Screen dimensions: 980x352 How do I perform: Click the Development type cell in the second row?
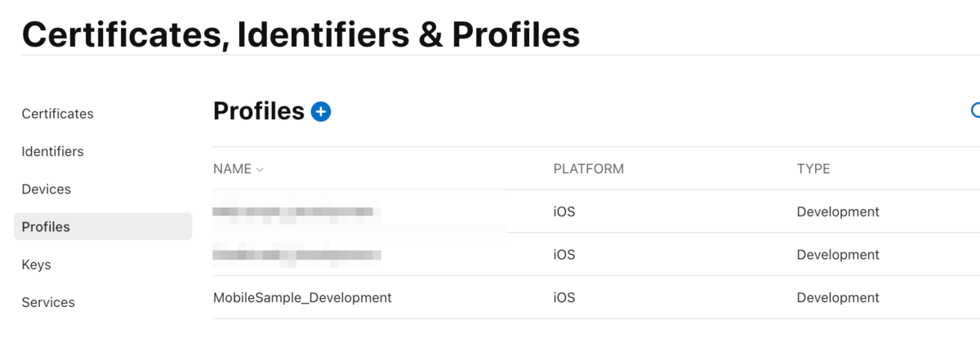[x=838, y=255]
